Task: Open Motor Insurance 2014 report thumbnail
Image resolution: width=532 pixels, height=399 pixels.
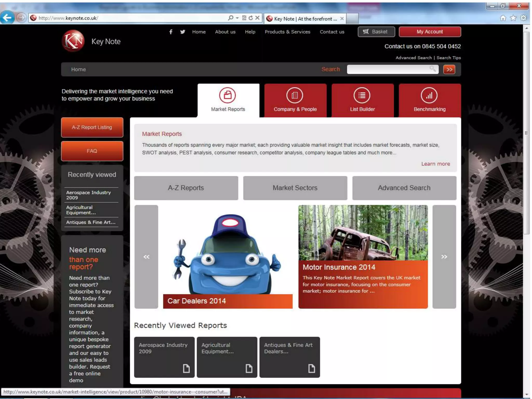Action: pos(363,233)
